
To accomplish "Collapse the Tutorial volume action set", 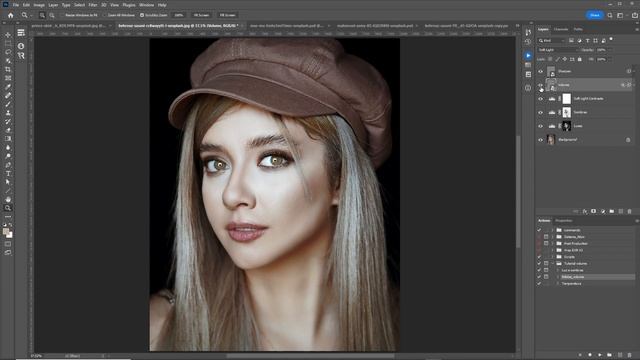I will (x=553, y=263).
